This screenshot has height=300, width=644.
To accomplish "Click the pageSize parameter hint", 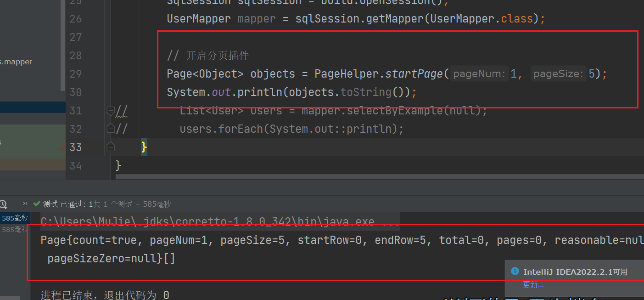I will click(x=558, y=74).
